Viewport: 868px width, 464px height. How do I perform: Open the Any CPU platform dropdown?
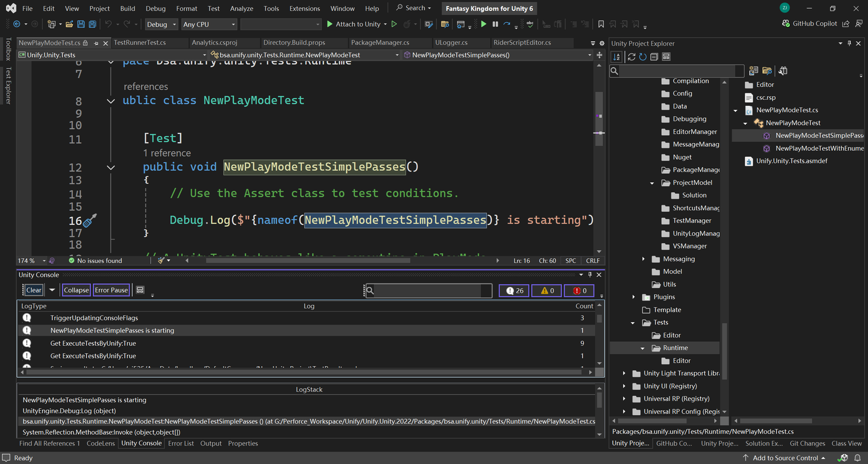(x=209, y=24)
